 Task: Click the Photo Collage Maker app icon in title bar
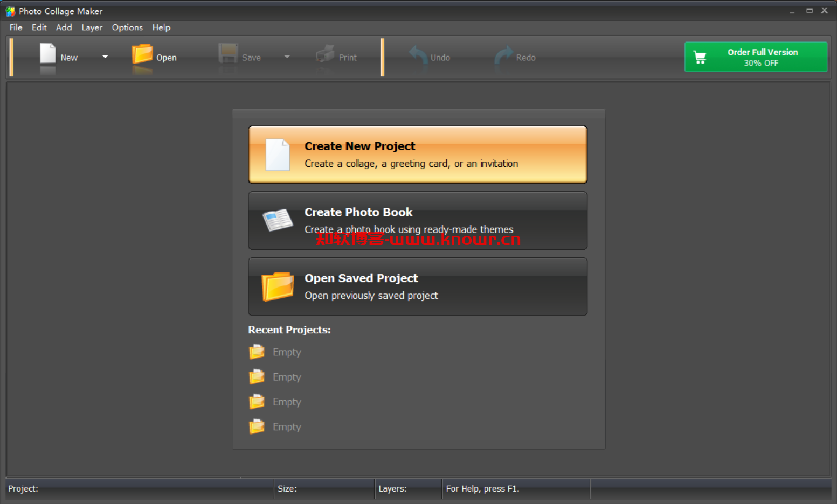tap(10, 11)
